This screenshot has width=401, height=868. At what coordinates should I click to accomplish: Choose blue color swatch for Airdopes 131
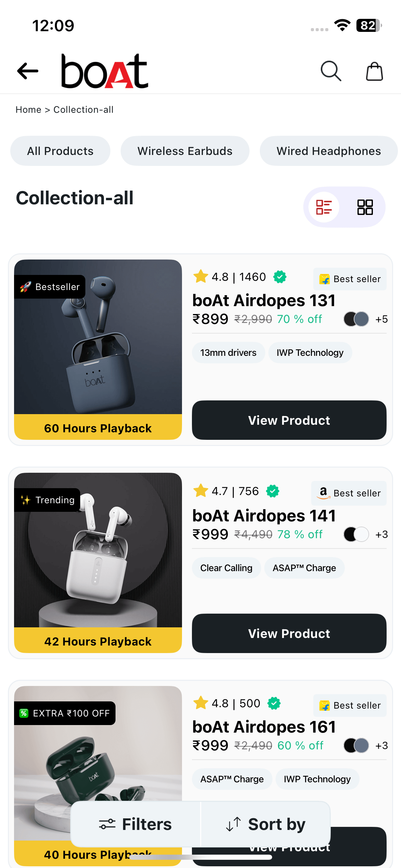point(362,319)
